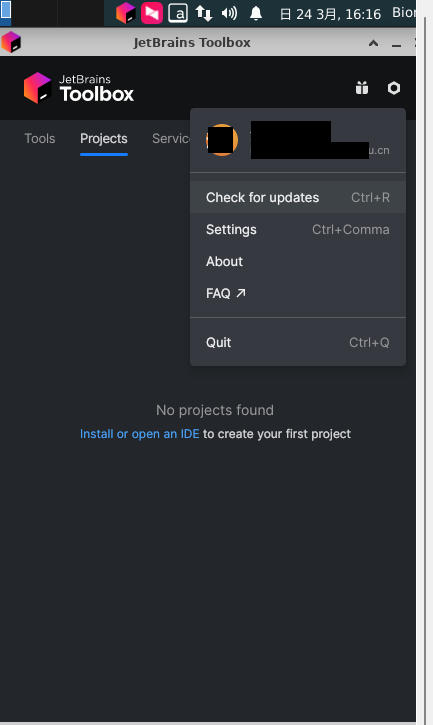Open the notifications bell icon
The image size is (433, 725).
click(x=256, y=13)
